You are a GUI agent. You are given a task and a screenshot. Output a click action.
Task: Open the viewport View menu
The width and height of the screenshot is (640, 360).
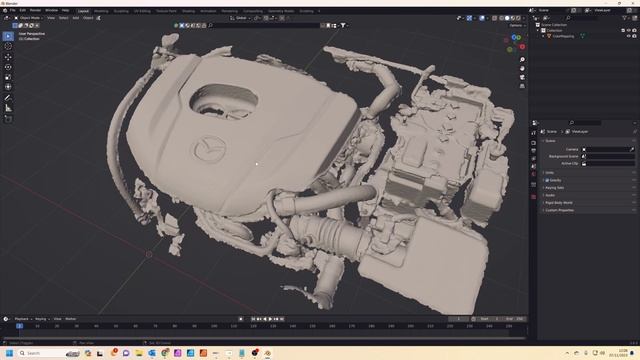[51, 18]
